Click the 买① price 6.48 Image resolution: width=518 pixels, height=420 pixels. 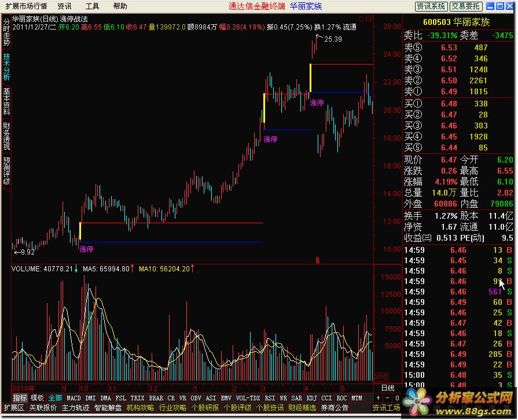[449, 104]
